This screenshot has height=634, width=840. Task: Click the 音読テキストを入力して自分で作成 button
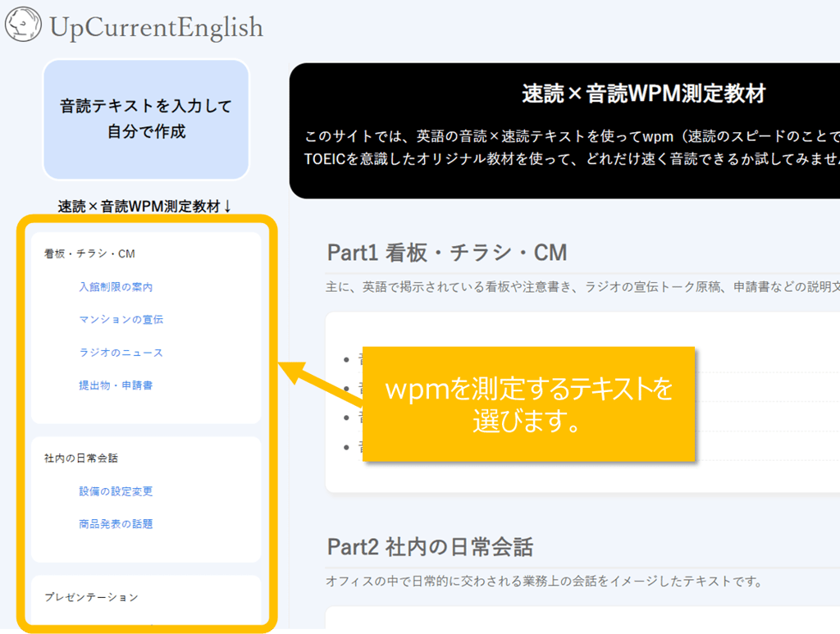145,117
